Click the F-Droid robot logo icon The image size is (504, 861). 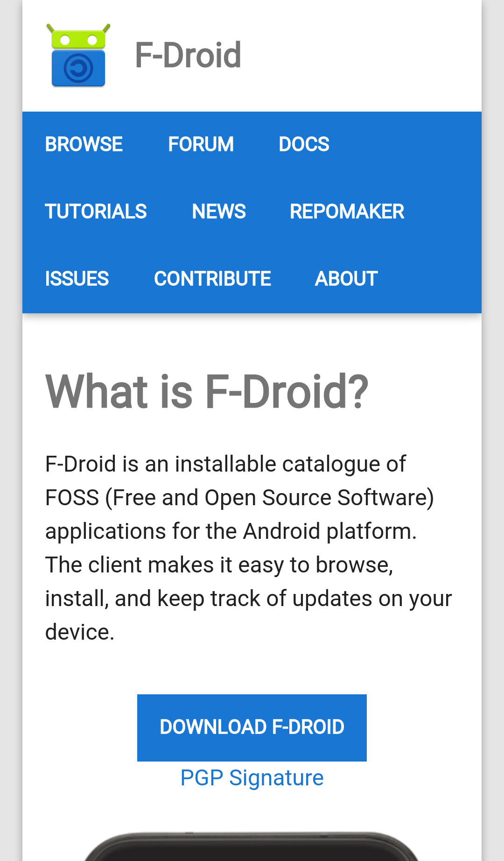tap(78, 55)
